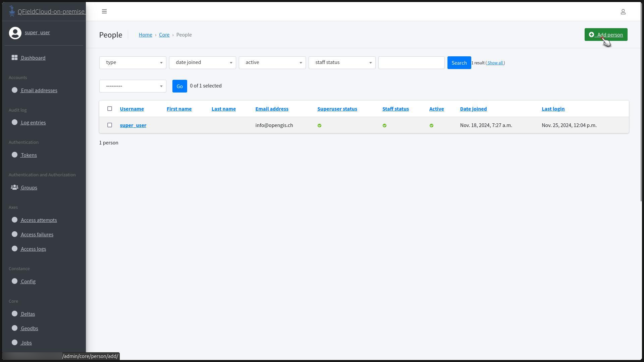Open the type filter dropdown

coord(132,63)
